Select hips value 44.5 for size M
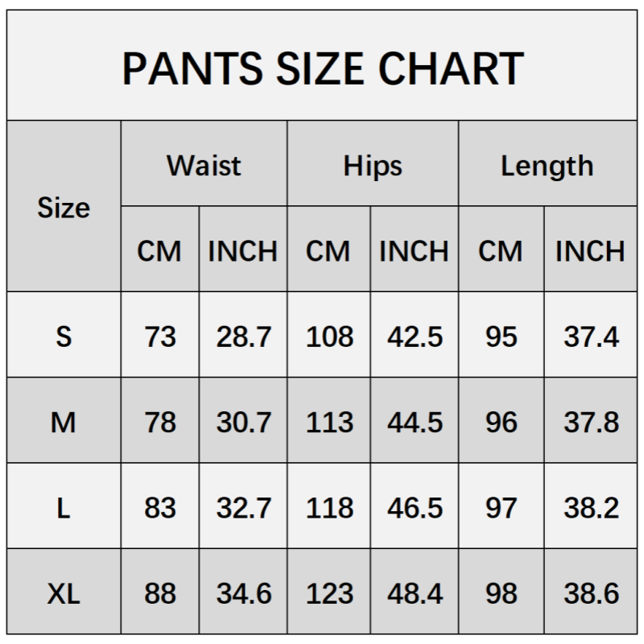 click(414, 422)
